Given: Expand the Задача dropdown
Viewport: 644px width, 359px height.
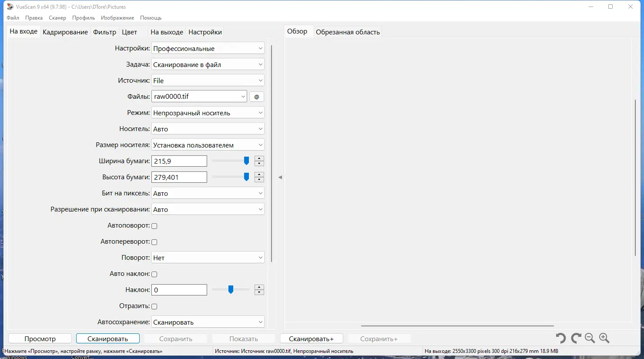Looking at the screenshot, I should [208, 64].
